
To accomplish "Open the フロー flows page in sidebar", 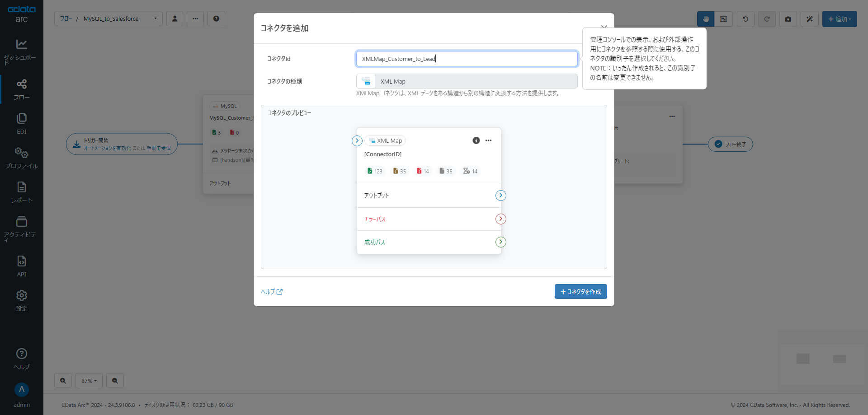I will [x=21, y=89].
